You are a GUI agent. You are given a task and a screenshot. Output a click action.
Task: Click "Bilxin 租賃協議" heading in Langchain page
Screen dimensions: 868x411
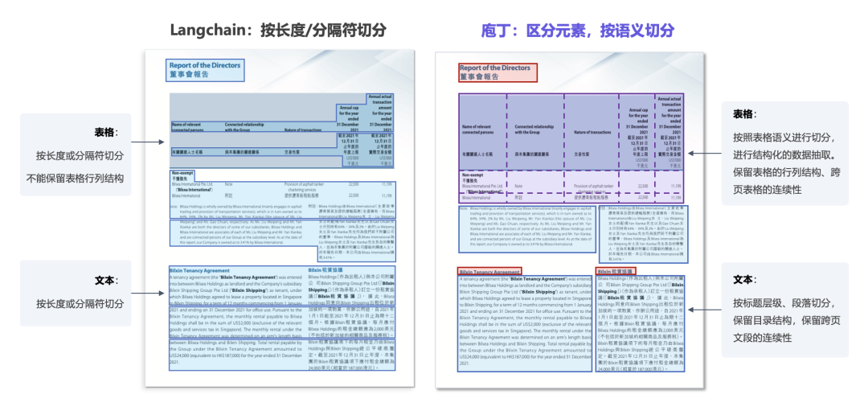tap(324, 271)
